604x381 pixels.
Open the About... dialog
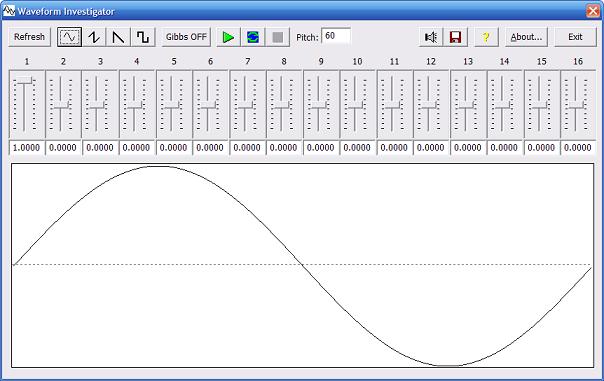[x=526, y=37]
